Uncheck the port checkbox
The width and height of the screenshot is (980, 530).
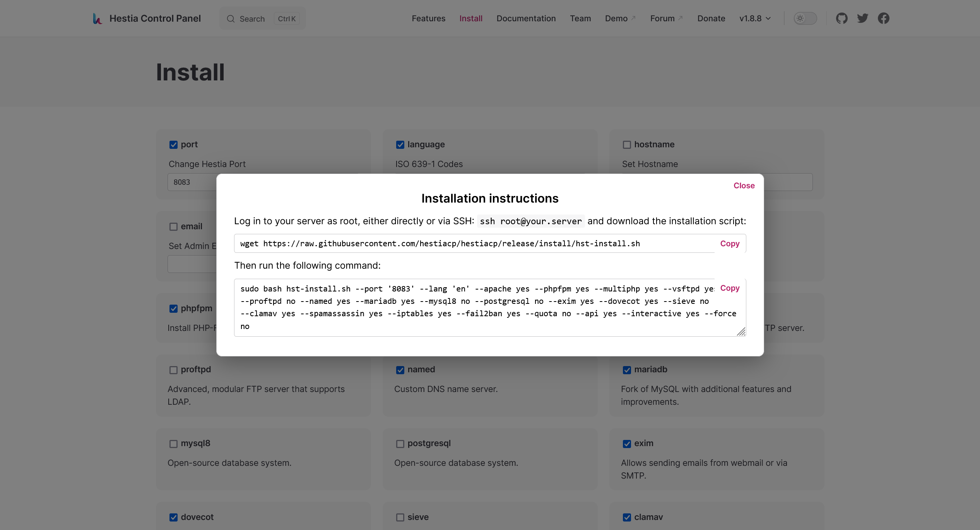(173, 145)
